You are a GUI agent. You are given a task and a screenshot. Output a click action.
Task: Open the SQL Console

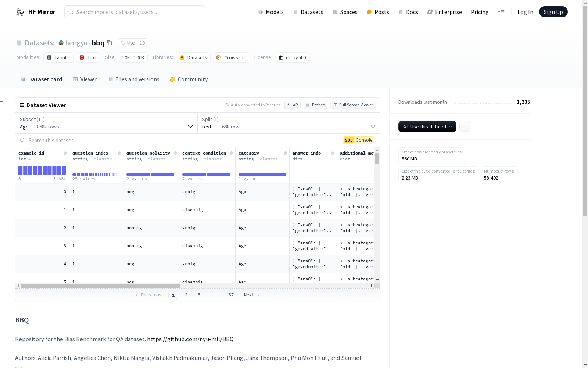pos(358,140)
